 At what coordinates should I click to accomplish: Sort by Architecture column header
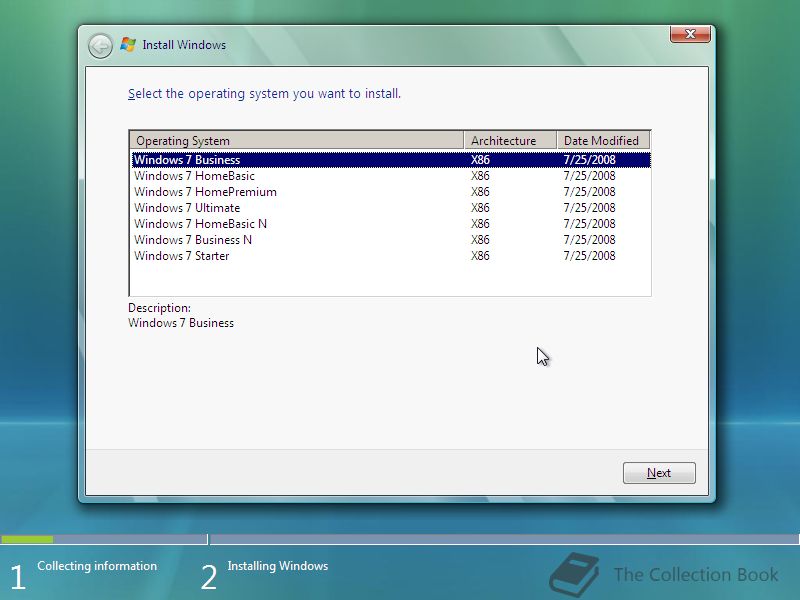(x=510, y=140)
